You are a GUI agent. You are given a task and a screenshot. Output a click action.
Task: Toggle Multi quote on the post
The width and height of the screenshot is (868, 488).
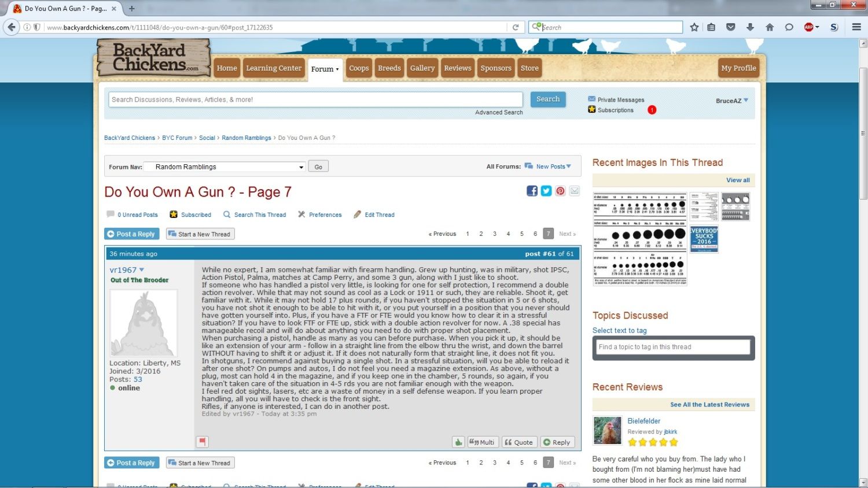(x=481, y=442)
